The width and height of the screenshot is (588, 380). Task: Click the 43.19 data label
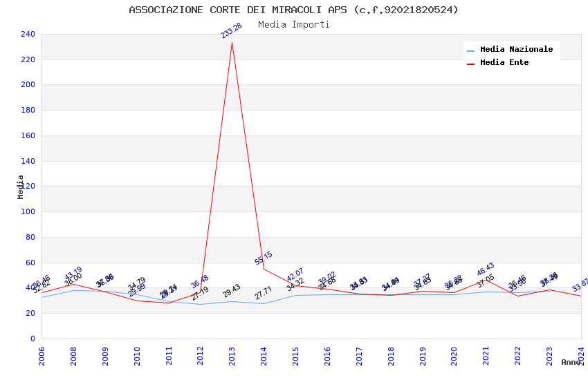coord(73,274)
